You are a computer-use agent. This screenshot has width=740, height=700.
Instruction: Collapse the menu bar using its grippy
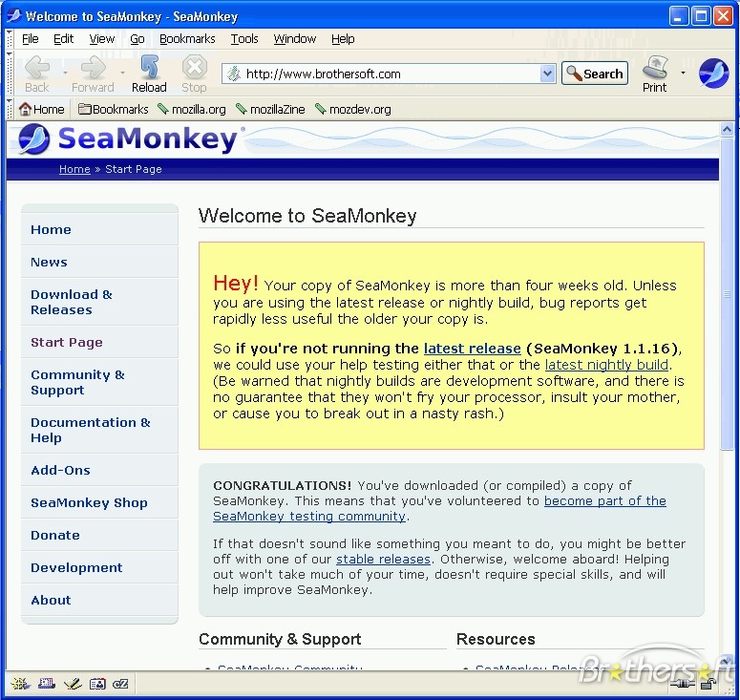point(10,39)
